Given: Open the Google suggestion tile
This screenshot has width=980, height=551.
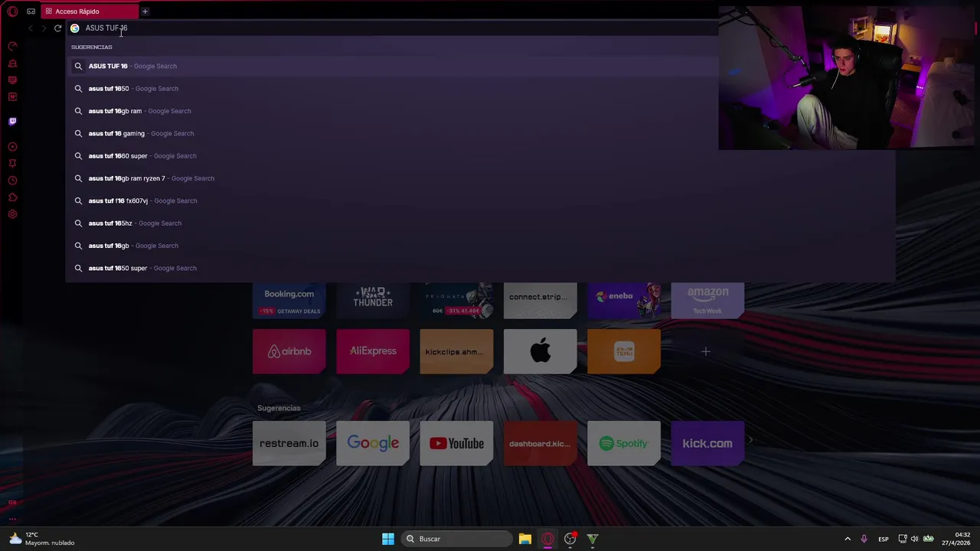Looking at the screenshot, I should point(373,443).
